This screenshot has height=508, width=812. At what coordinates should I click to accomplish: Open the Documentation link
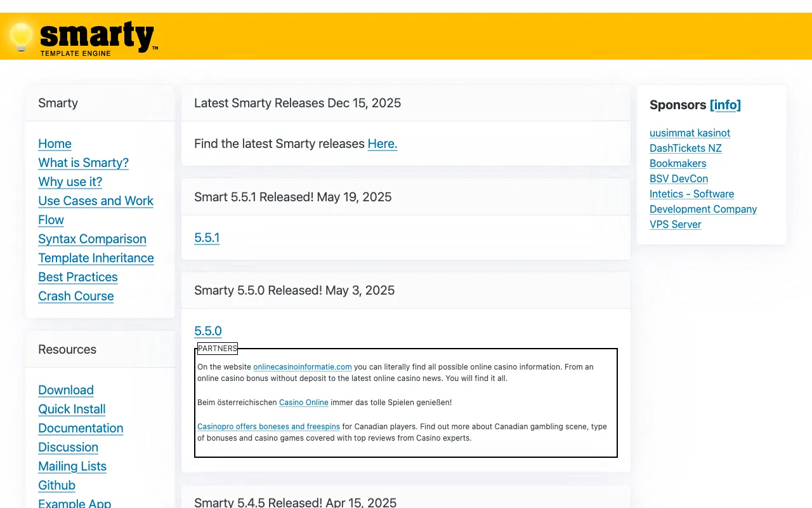pos(81,428)
